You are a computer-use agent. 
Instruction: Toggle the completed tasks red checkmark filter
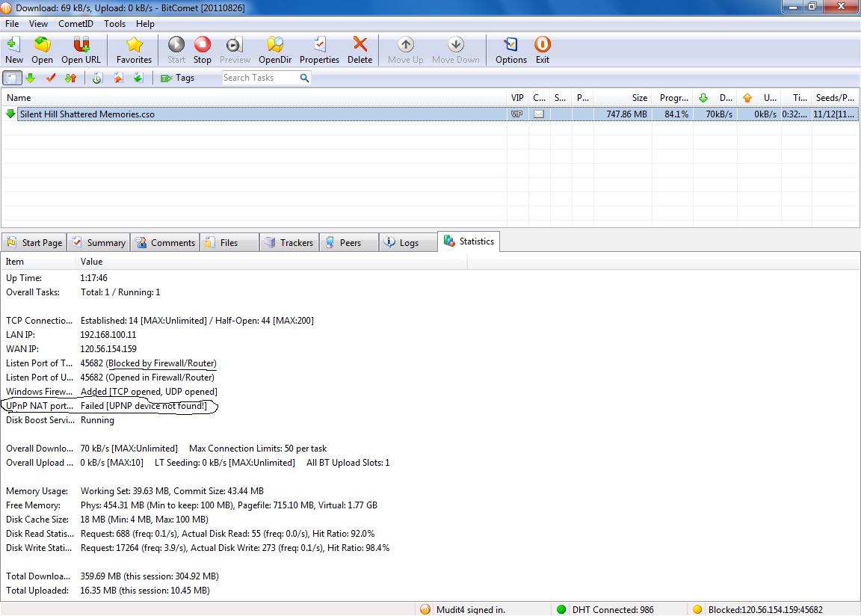(51, 78)
